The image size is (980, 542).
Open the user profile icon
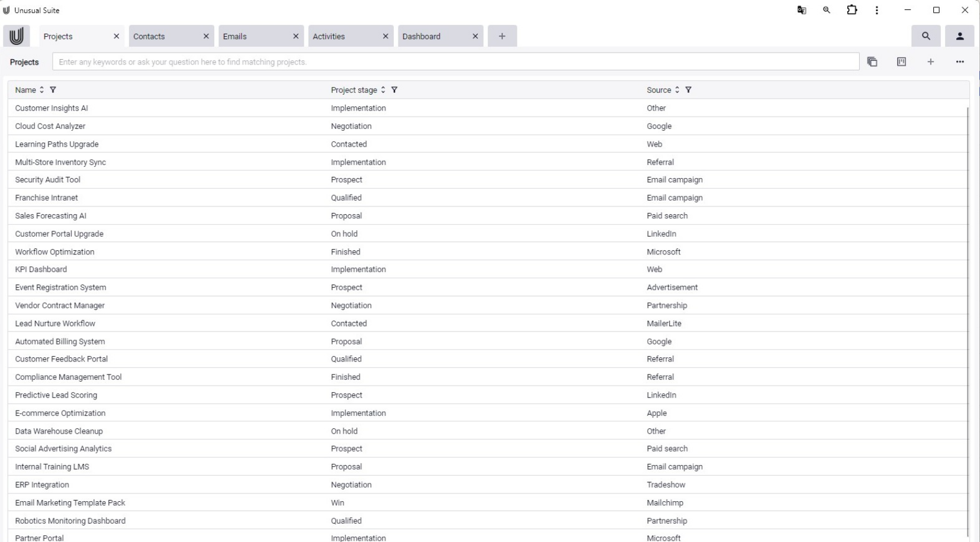960,36
